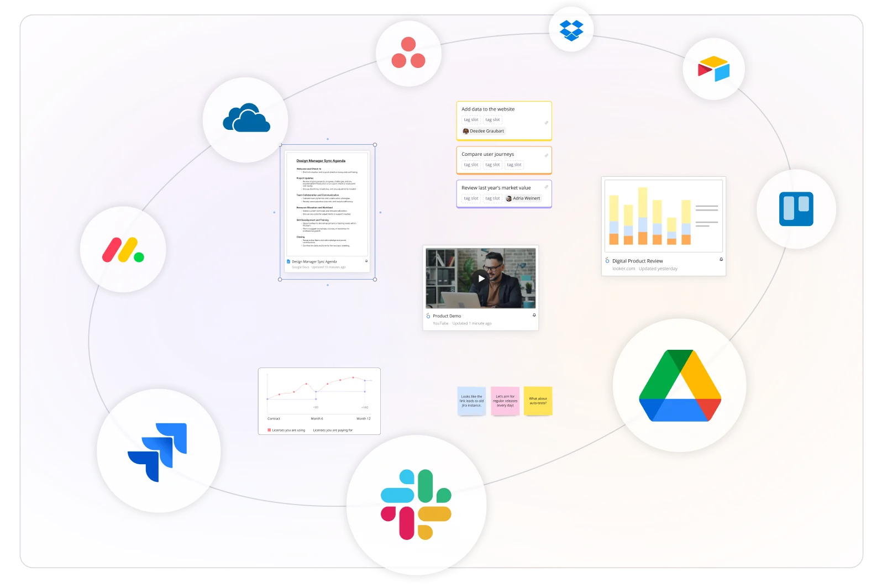The height and width of the screenshot is (588, 882).
Task: Click connector dot right of the agenda frame
Action: coord(380,212)
